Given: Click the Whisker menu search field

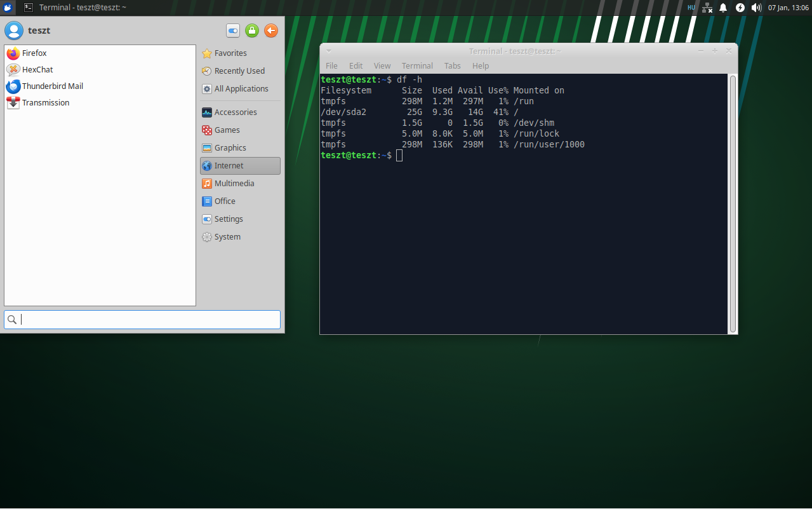Looking at the screenshot, I should (x=142, y=319).
